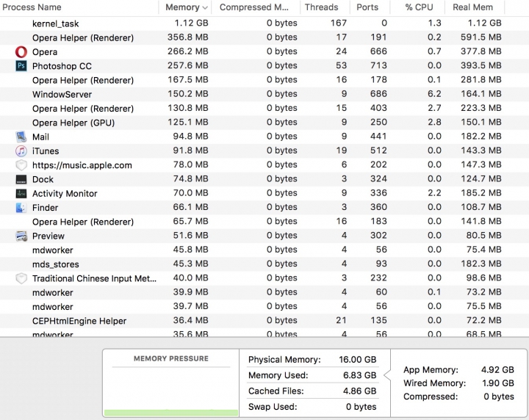Click the Compressed 0 bytes summary value

pos(499,397)
